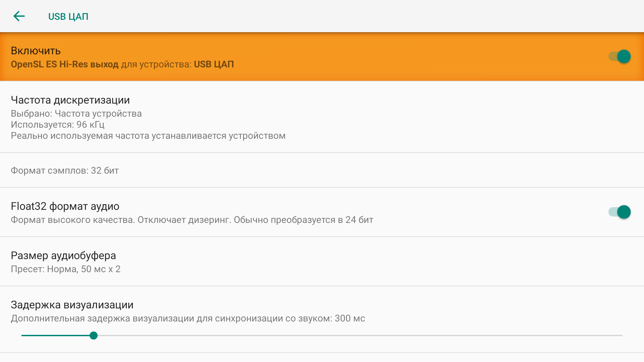Click the OpenSL ES Hi-Res выход subtitle
Viewport: 644px width, 362px height.
pos(122,64)
